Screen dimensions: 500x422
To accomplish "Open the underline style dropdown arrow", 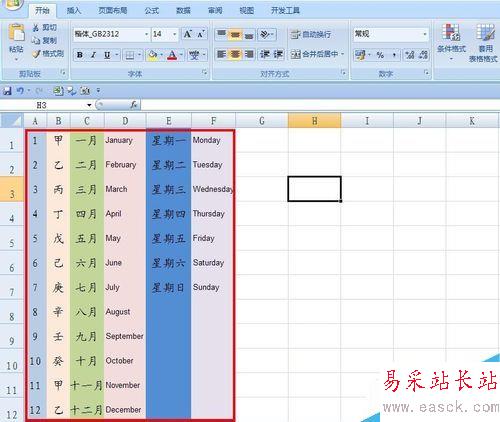I will pos(117,55).
